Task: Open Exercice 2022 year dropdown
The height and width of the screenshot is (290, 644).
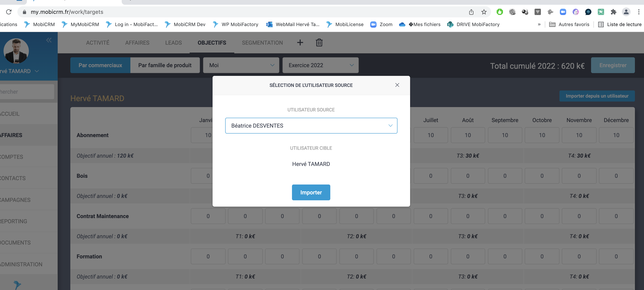Action: point(320,65)
